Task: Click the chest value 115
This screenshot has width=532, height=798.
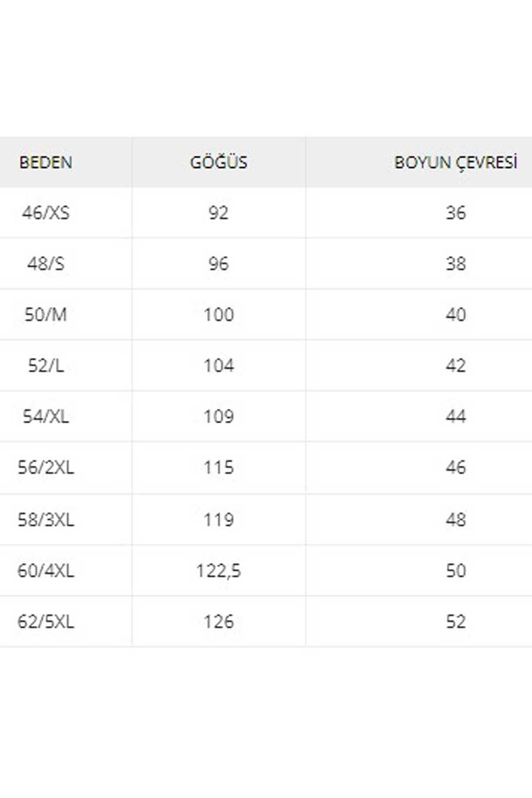Action: click(x=219, y=468)
